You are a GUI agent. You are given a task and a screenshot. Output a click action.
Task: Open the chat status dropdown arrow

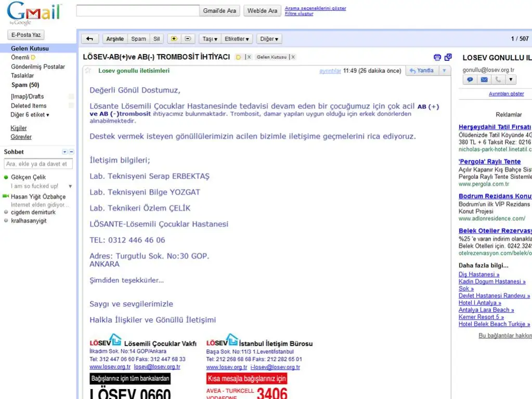[x=70, y=186]
